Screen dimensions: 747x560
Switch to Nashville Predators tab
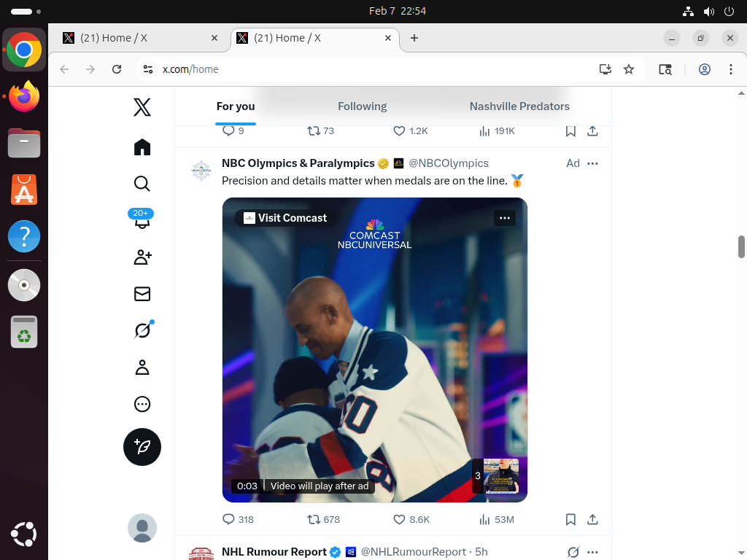519,106
